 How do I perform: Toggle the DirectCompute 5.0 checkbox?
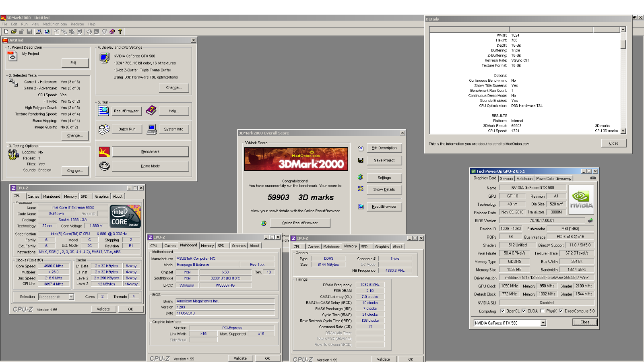pyautogui.click(x=561, y=311)
